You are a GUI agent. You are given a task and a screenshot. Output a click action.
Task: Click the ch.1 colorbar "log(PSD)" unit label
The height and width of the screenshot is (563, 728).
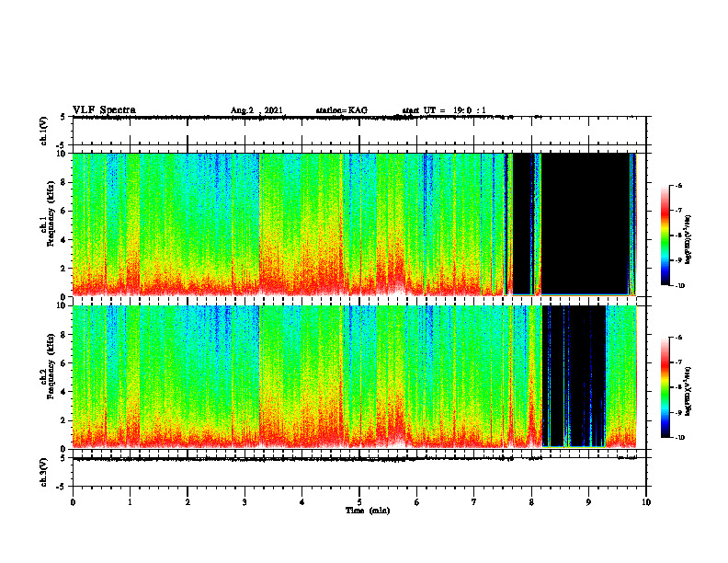688,240
